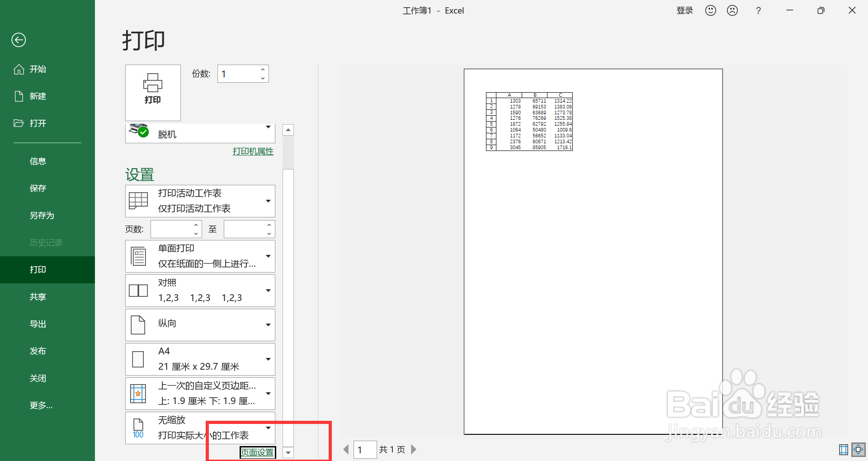Click 登录 to sign in
Image resolution: width=868 pixels, height=461 pixels.
click(x=684, y=10)
